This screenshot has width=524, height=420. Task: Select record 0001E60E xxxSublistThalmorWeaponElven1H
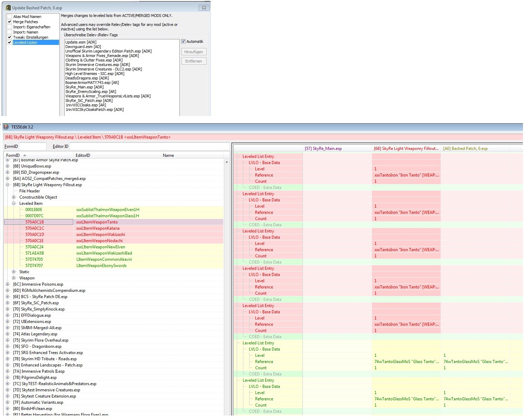pyautogui.click(x=114, y=210)
